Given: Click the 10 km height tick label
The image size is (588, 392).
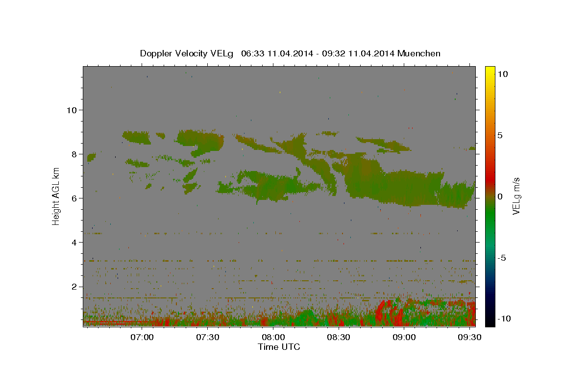Looking at the screenshot, I should pos(72,110).
